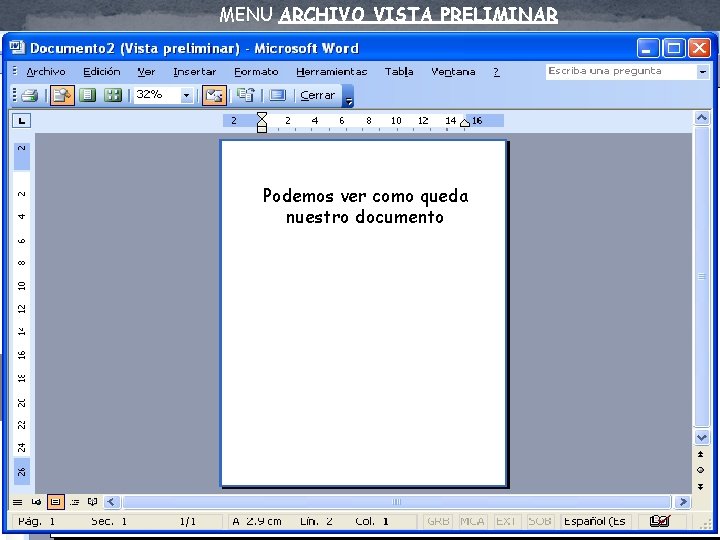
Task: Close the Word window
Action: pyautogui.click(x=699, y=48)
